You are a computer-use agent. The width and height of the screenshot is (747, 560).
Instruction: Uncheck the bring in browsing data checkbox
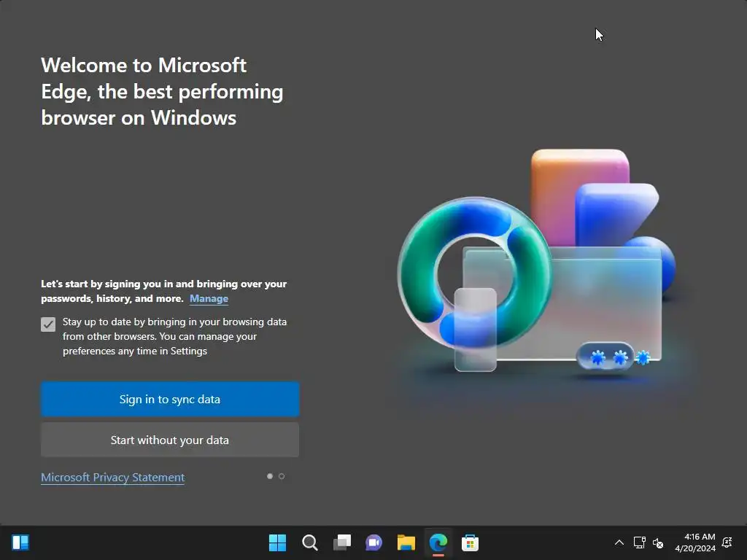coord(48,324)
